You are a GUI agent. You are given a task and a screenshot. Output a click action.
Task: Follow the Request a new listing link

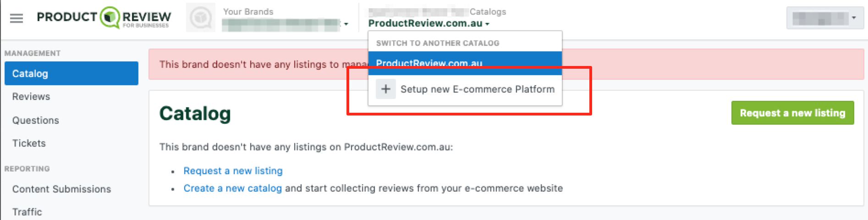click(233, 170)
